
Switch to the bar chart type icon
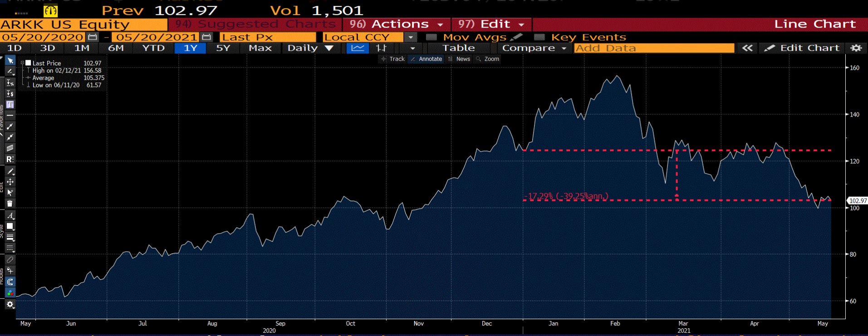pyautogui.click(x=381, y=48)
